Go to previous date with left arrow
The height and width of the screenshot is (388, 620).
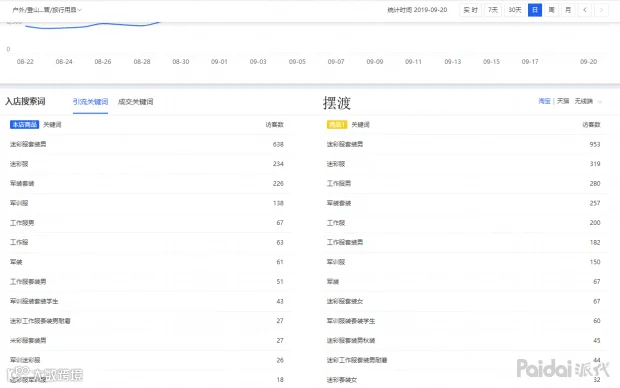click(x=584, y=10)
